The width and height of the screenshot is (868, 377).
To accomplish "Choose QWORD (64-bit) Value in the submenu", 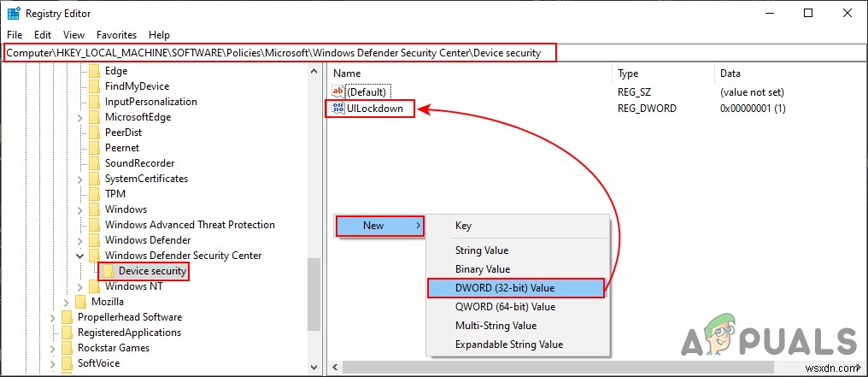I will coord(505,307).
